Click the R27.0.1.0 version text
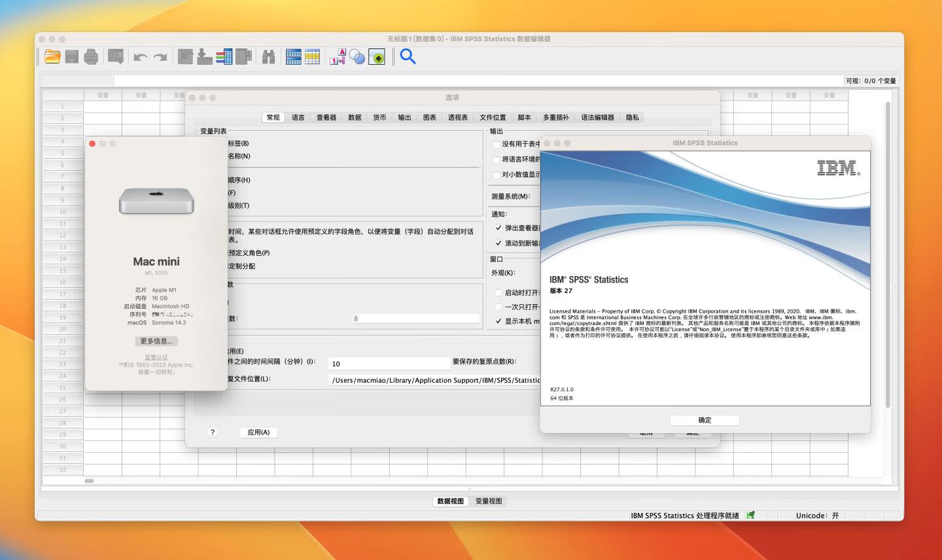 coord(562,389)
